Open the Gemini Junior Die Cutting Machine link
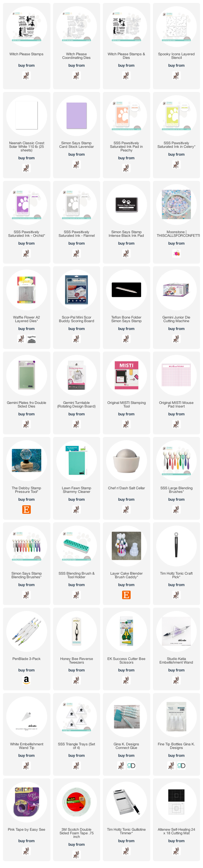The height and width of the screenshot is (868, 203). pos(176,319)
